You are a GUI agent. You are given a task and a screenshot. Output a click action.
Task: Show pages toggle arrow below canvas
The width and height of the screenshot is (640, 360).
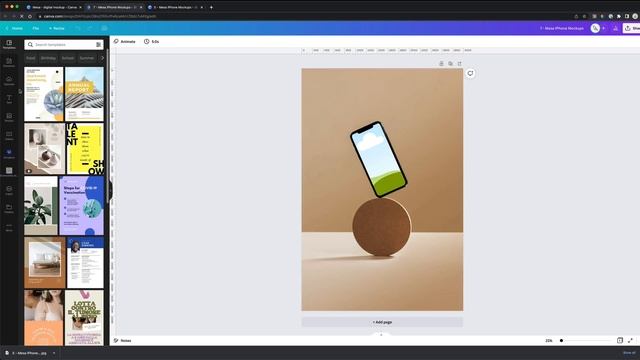click(x=382, y=335)
